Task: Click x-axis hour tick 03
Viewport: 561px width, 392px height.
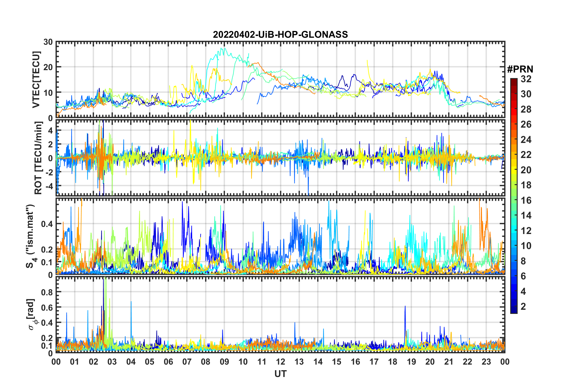Action: coord(112,362)
